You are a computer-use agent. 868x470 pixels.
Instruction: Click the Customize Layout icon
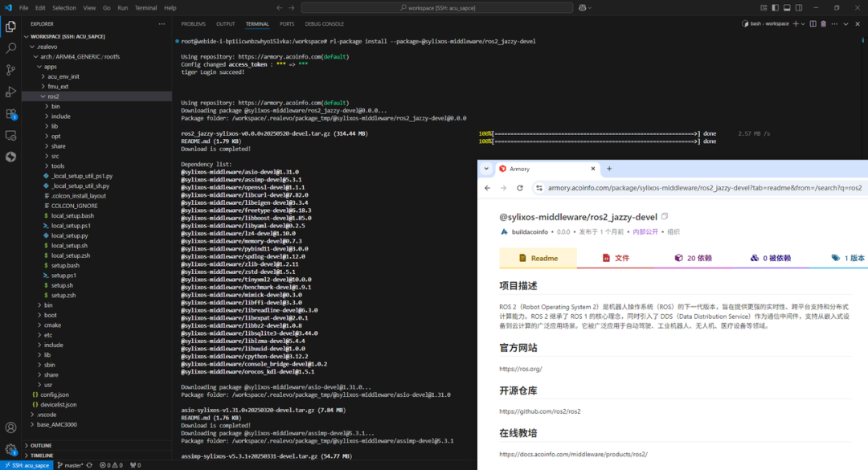coord(764,8)
